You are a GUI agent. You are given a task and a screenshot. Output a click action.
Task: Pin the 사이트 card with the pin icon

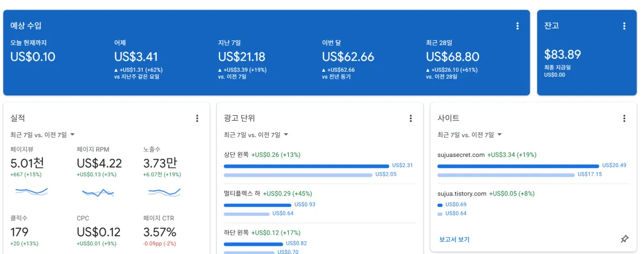(x=624, y=239)
